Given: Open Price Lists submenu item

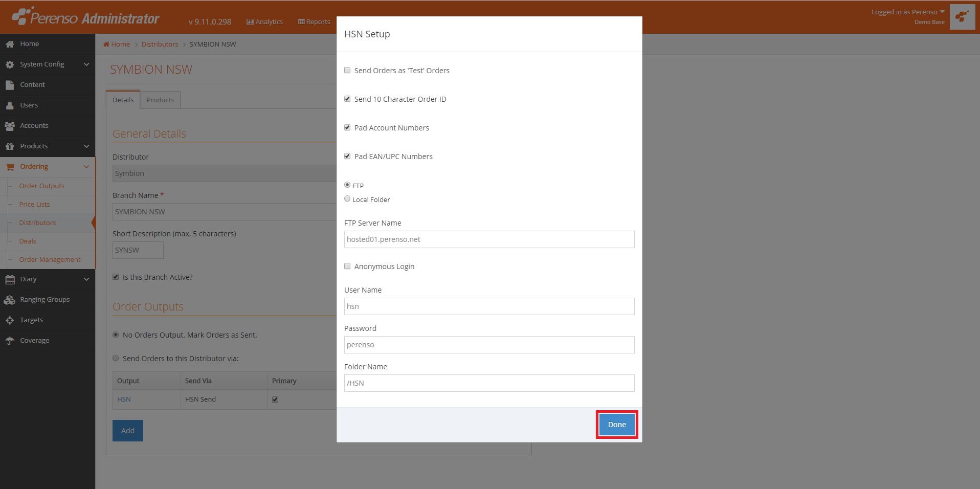Looking at the screenshot, I should (35, 205).
